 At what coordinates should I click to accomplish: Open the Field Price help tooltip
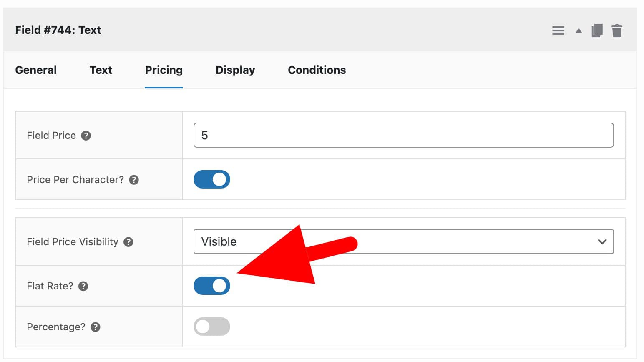coord(86,135)
